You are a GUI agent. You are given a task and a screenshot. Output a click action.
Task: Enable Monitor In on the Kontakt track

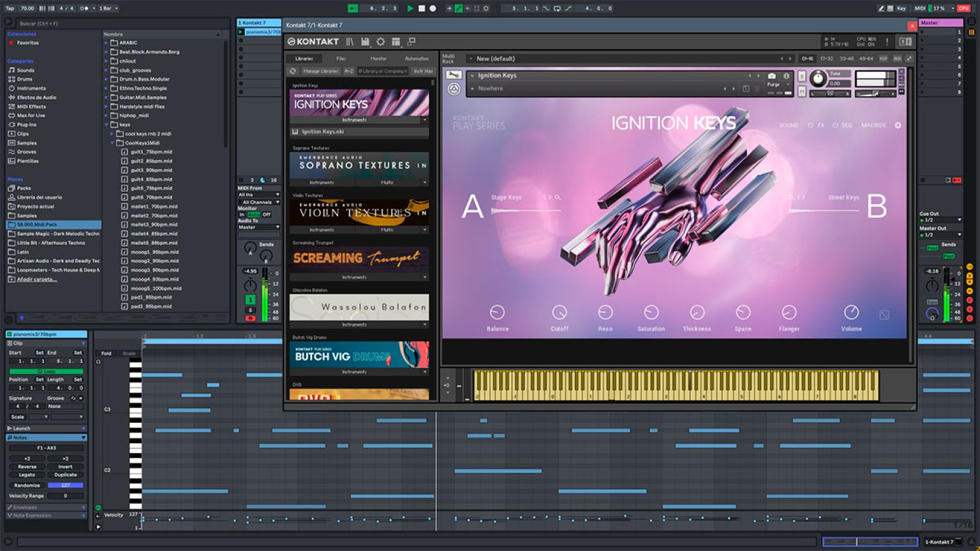click(x=243, y=215)
